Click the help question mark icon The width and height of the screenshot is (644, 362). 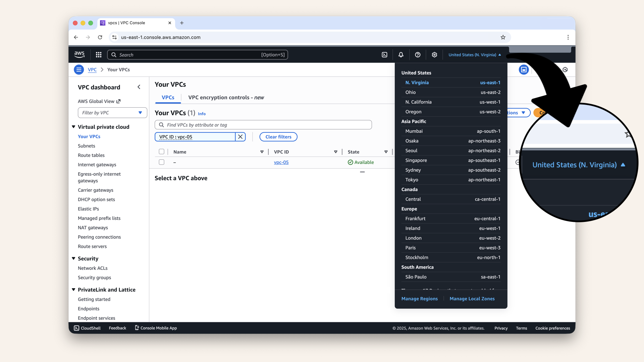(x=417, y=54)
